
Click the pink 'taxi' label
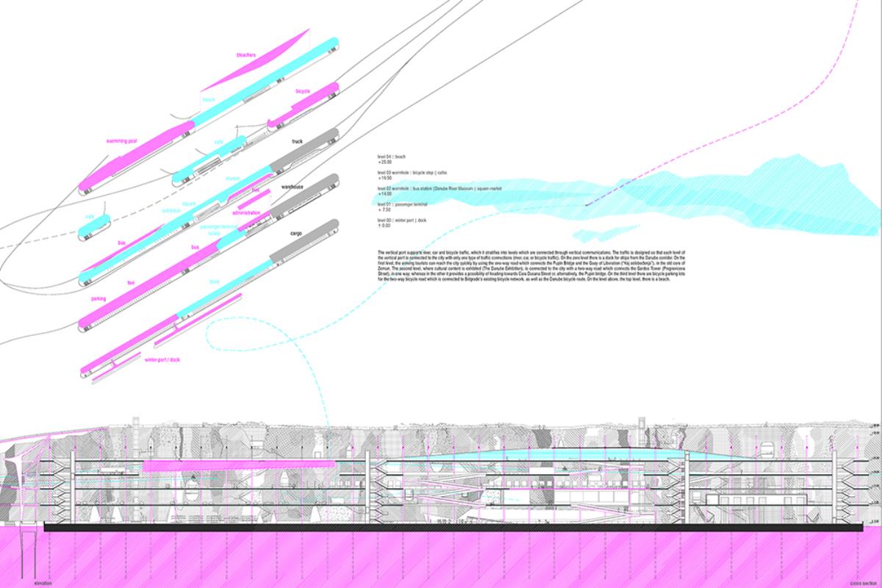pyautogui.click(x=131, y=282)
